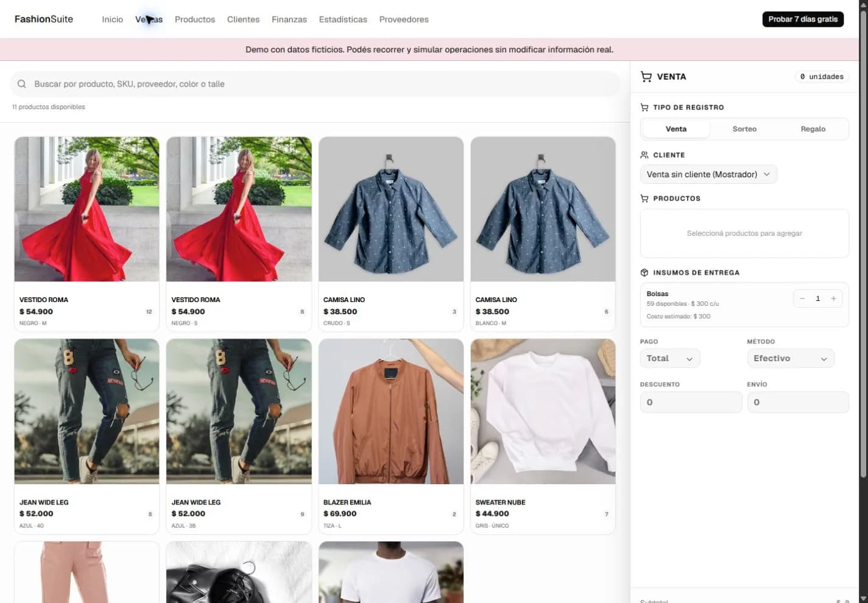Open the Pago Total dropdown
Screen dimensions: 868x603
point(669,358)
